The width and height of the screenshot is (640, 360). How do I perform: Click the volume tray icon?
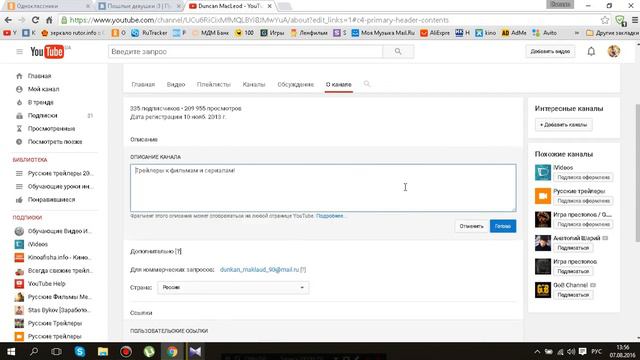point(571,351)
